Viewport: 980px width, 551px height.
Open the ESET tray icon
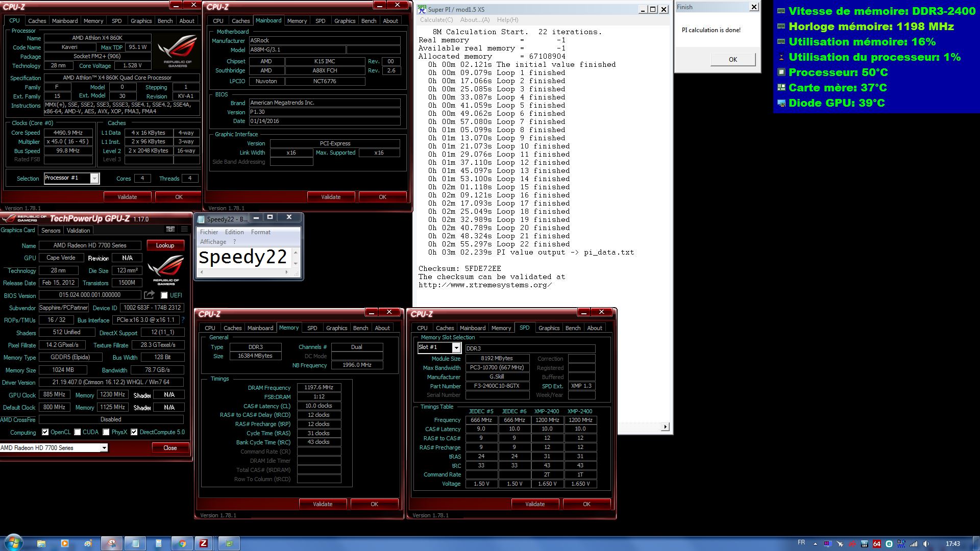(889, 544)
